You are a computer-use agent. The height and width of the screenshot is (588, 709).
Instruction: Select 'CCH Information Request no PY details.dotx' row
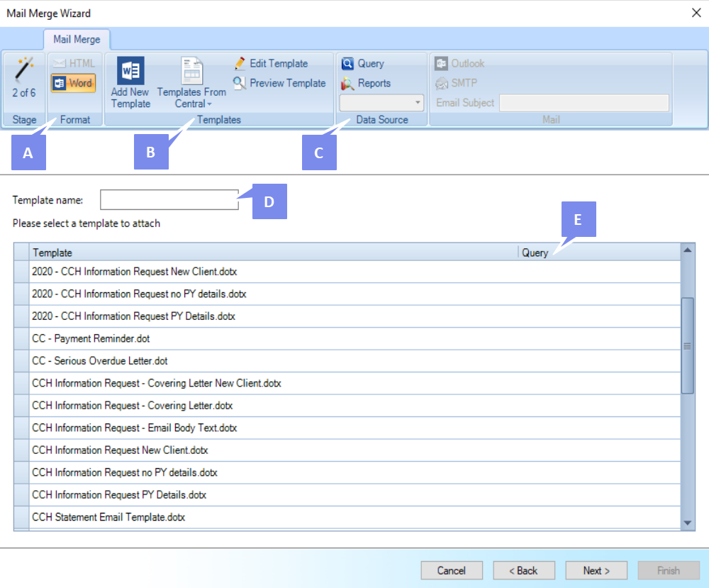355,472
